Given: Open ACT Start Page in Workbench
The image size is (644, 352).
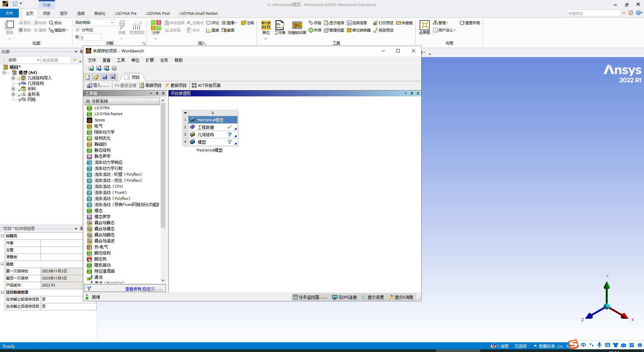Looking at the screenshot, I should [x=206, y=85].
